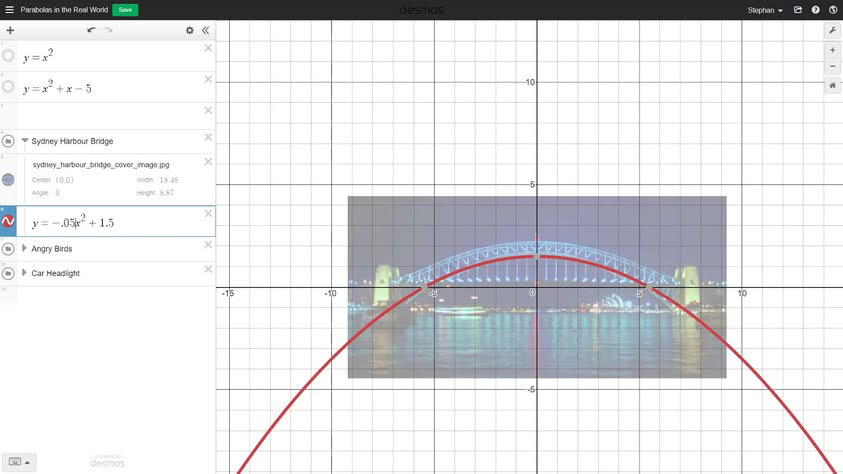Open the expression list settings gear

(x=190, y=31)
